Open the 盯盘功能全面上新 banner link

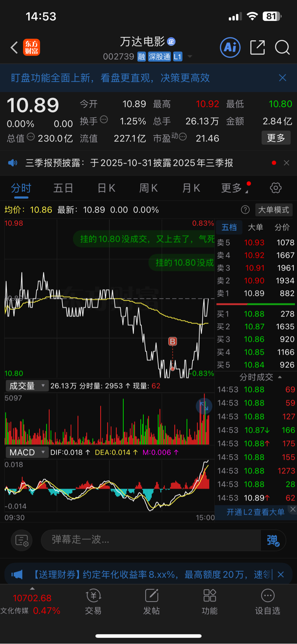pos(110,78)
